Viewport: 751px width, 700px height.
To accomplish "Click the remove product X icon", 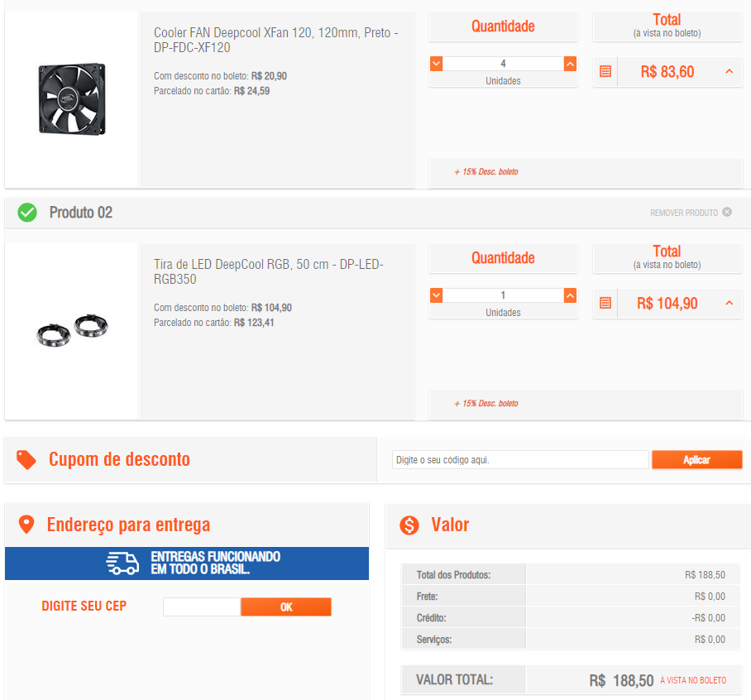I will coord(726,212).
